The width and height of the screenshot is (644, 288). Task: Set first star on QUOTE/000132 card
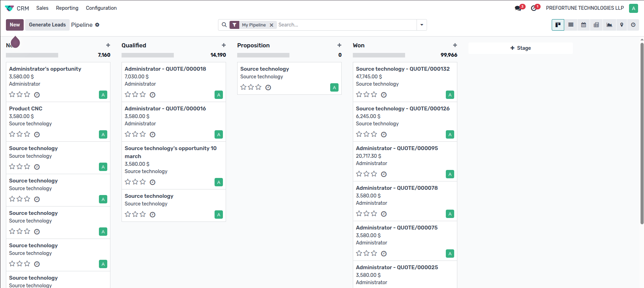[x=359, y=94]
